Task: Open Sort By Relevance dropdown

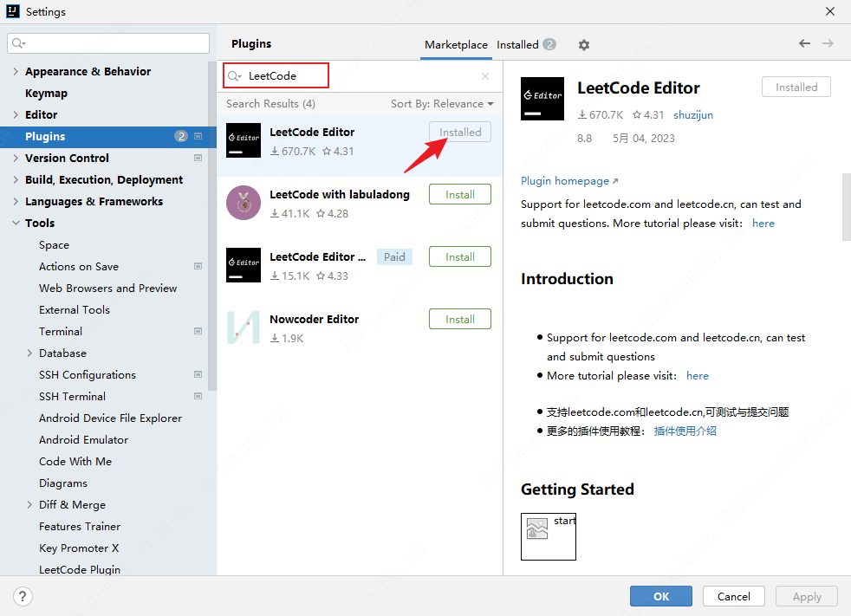Action: [x=442, y=104]
